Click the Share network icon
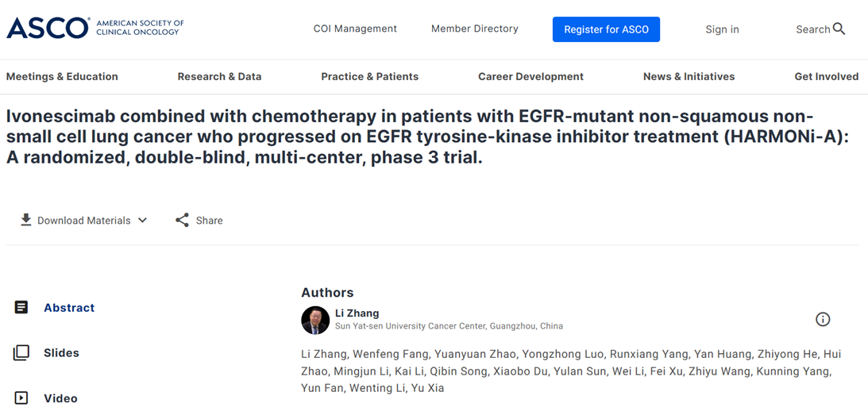 182,220
